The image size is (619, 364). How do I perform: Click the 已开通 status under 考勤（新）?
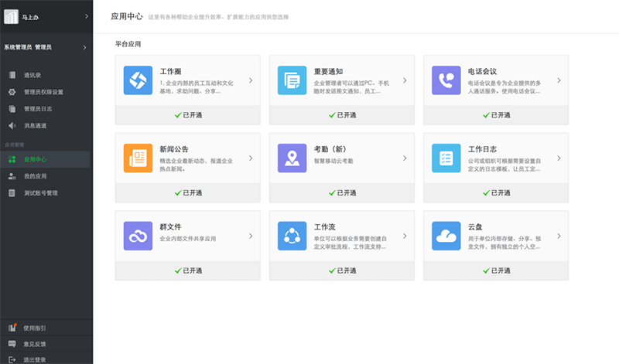[342, 193]
